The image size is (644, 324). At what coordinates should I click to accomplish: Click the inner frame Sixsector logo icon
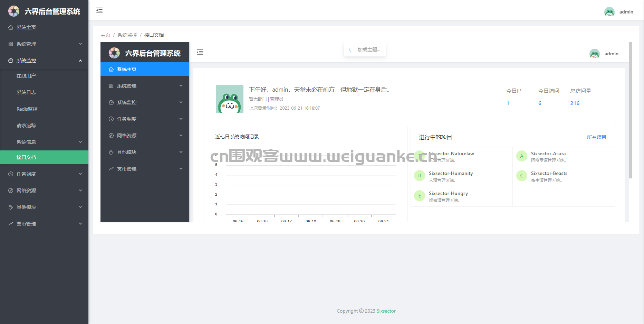point(114,53)
